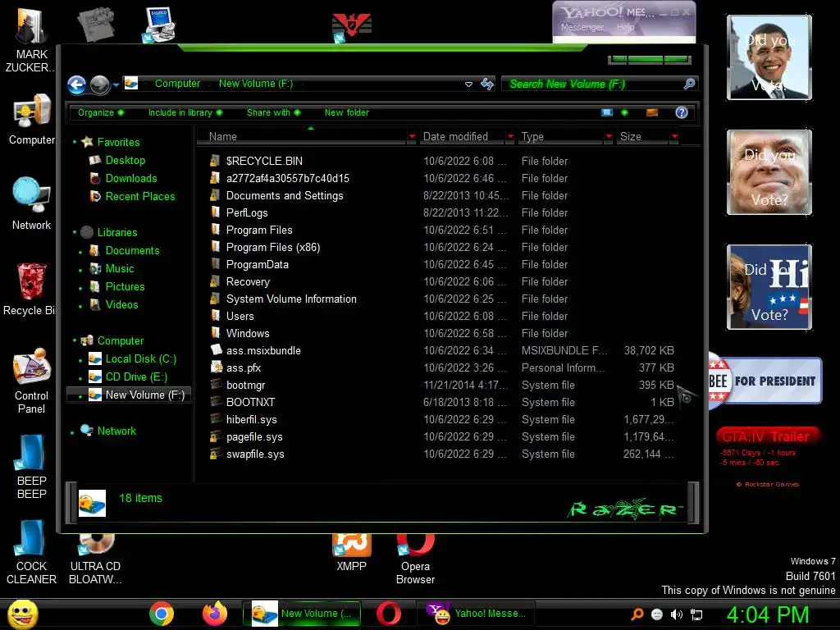This screenshot has height=630, width=840.
Task: Select Network in the navigation pane
Action: pyautogui.click(x=116, y=431)
